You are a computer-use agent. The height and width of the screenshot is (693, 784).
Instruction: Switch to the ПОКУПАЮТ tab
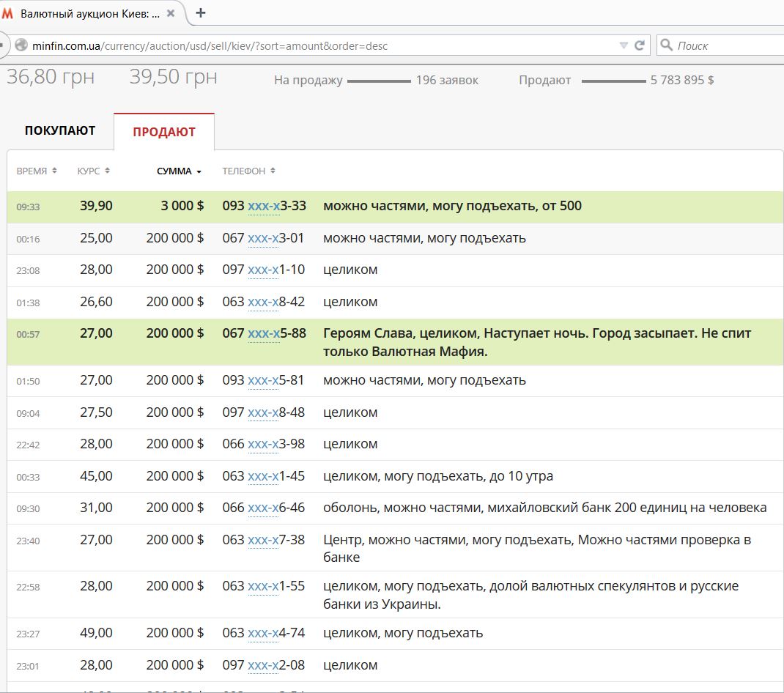(60, 131)
